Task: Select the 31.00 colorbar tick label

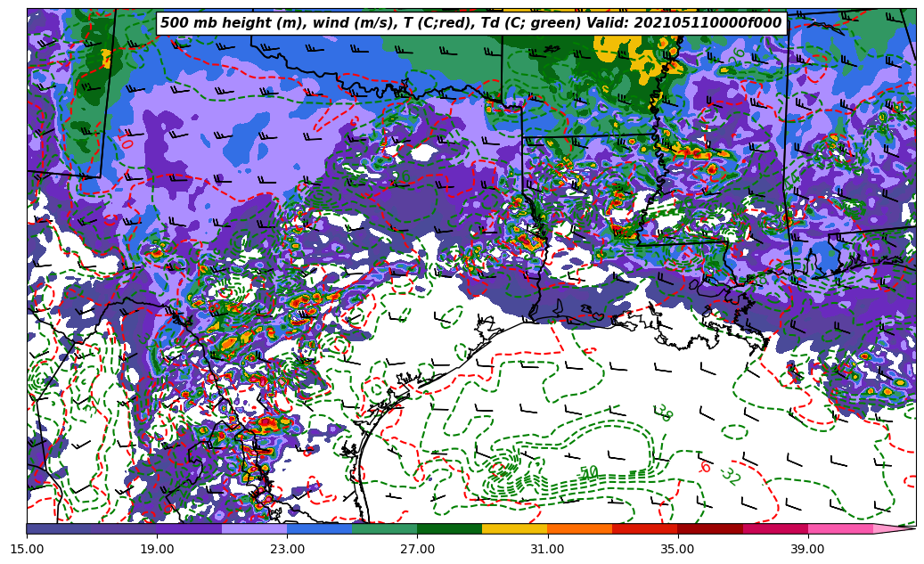Action: (547, 549)
